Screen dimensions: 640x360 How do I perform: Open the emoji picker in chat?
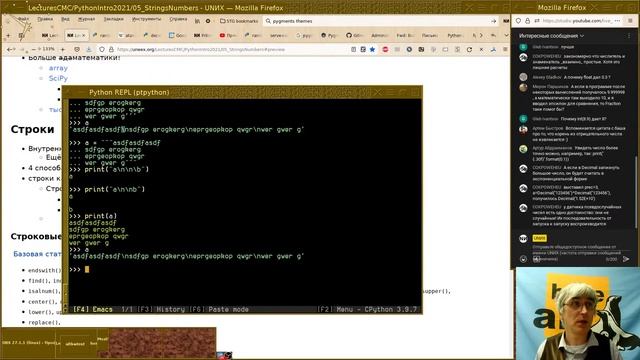coord(523,259)
